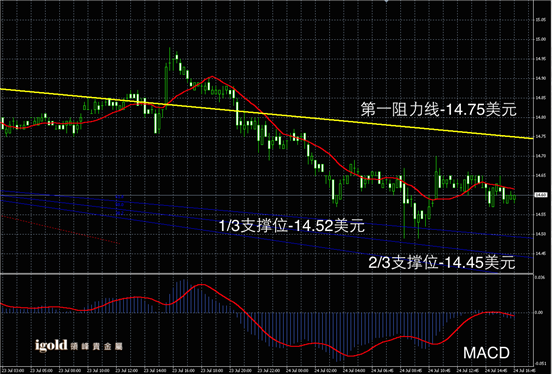Click the 24 Jul 00:00 time axis label
The image size is (552, 374).
tap(297, 370)
